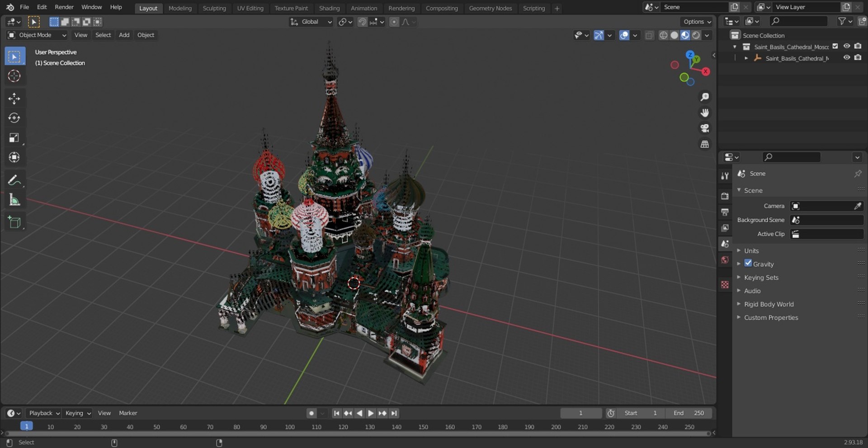Open the Options dropdown

(697, 22)
